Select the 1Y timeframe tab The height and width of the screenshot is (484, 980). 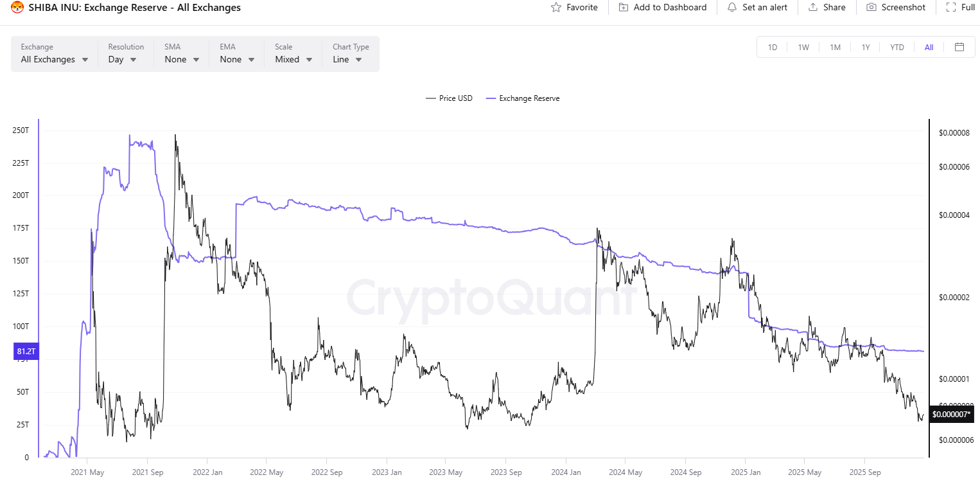pos(866,46)
